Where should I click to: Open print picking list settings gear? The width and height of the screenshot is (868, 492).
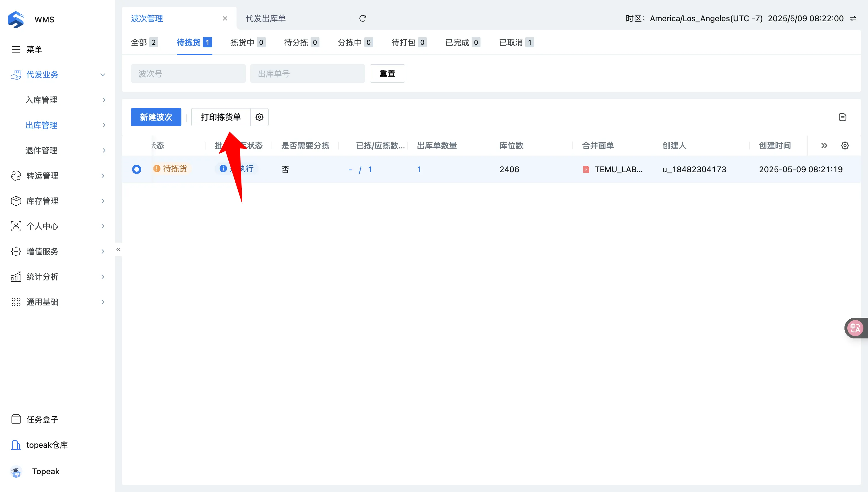coord(259,117)
